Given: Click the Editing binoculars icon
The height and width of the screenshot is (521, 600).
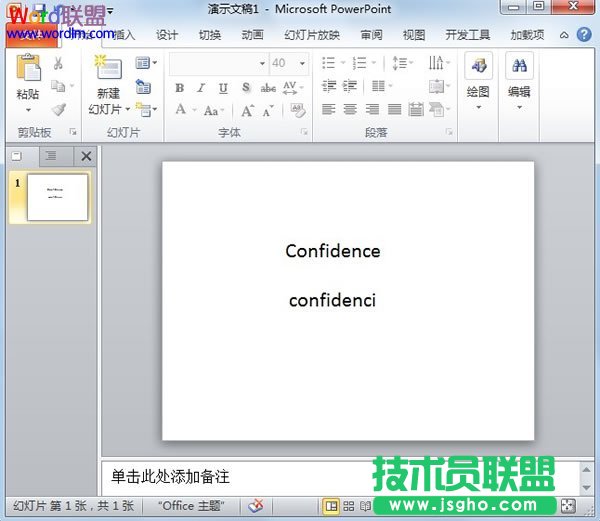Looking at the screenshot, I should (x=519, y=66).
